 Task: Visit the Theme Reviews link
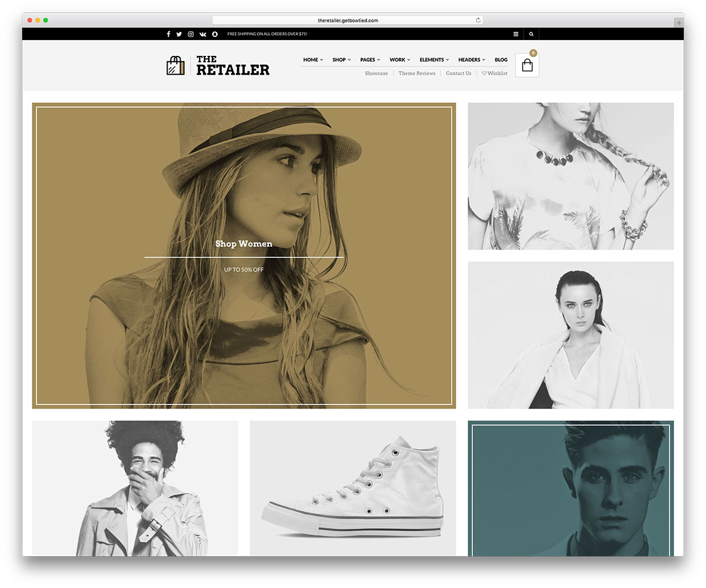[417, 73]
